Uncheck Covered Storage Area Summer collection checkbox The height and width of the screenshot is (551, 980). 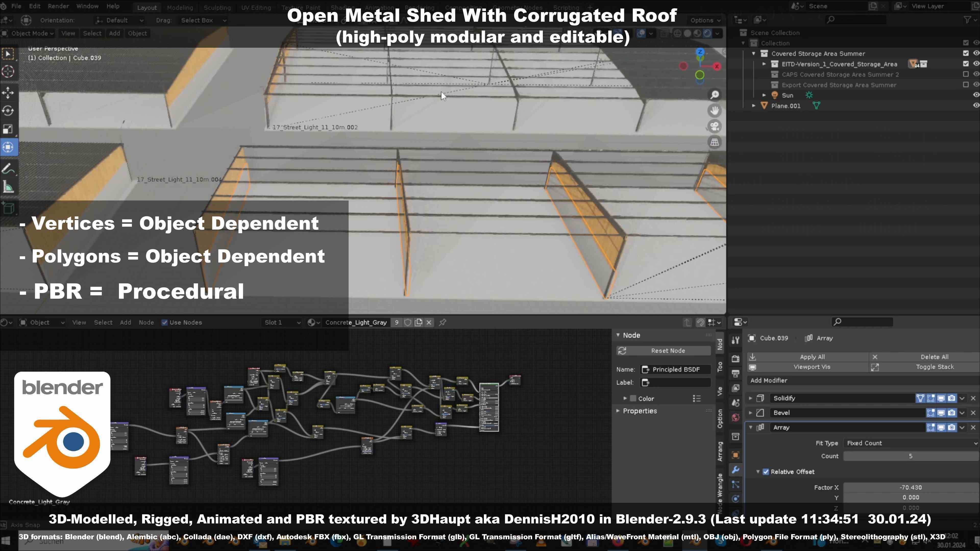(x=965, y=53)
